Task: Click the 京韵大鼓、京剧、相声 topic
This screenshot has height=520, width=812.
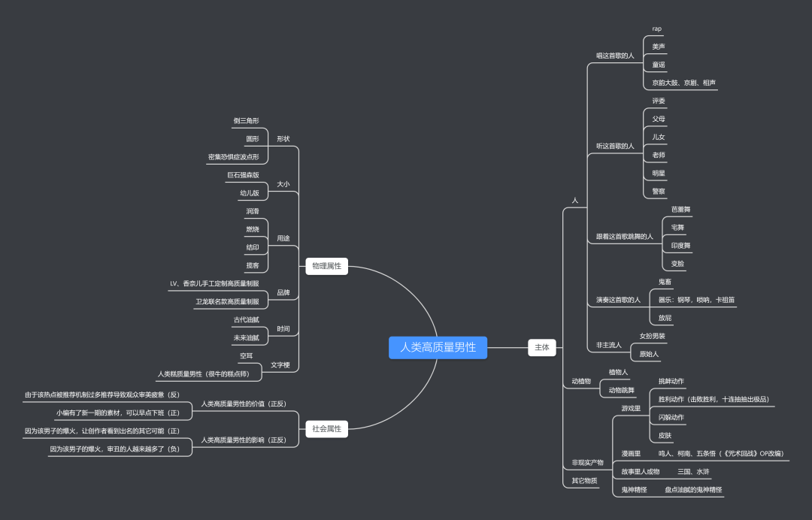Action: pyautogui.click(x=683, y=83)
